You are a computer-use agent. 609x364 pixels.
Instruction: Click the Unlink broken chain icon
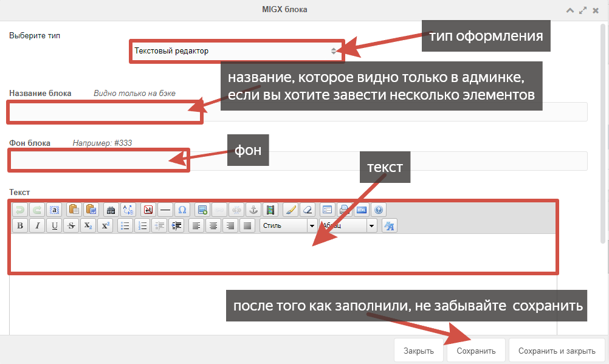pos(236,210)
